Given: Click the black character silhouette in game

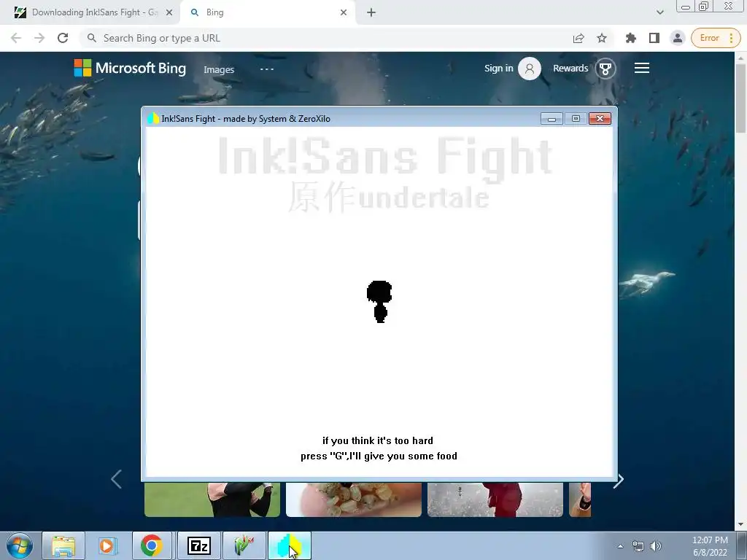Looking at the screenshot, I should click(x=379, y=301).
